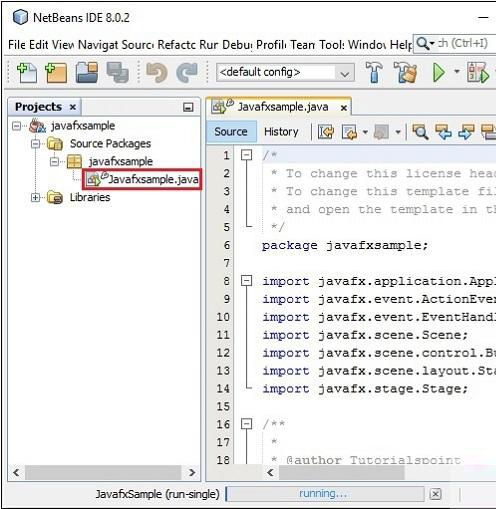This screenshot has height=509, width=496.
Task: Click the Redo arrow icon
Action: pyautogui.click(x=187, y=72)
